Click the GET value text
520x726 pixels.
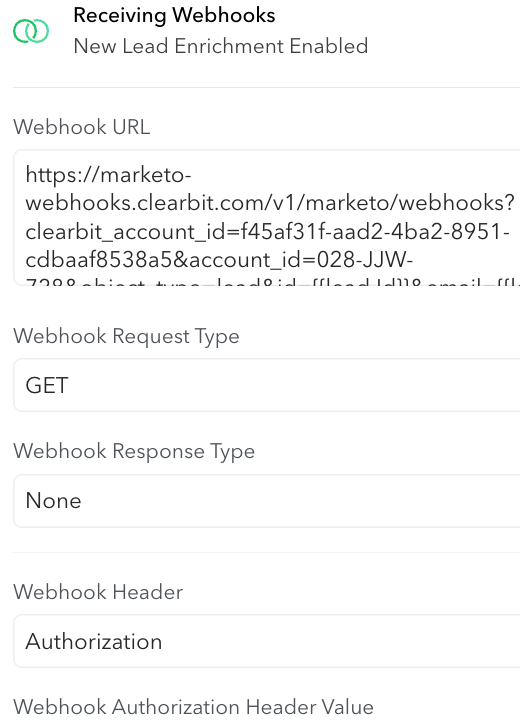pyautogui.click(x=47, y=385)
